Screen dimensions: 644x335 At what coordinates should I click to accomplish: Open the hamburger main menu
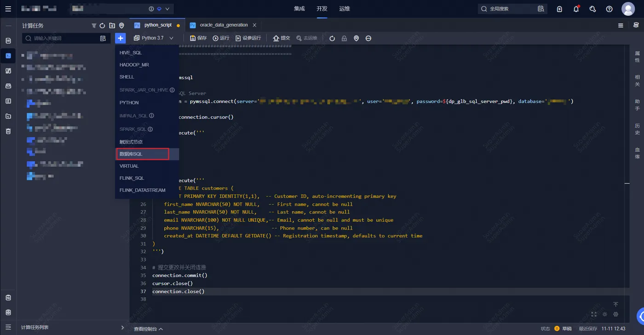point(8,9)
